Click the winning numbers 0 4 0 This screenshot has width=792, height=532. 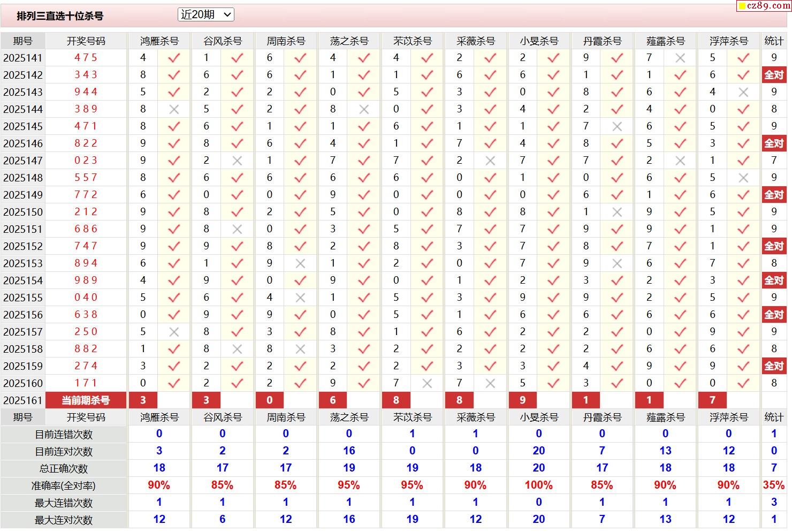(x=86, y=298)
